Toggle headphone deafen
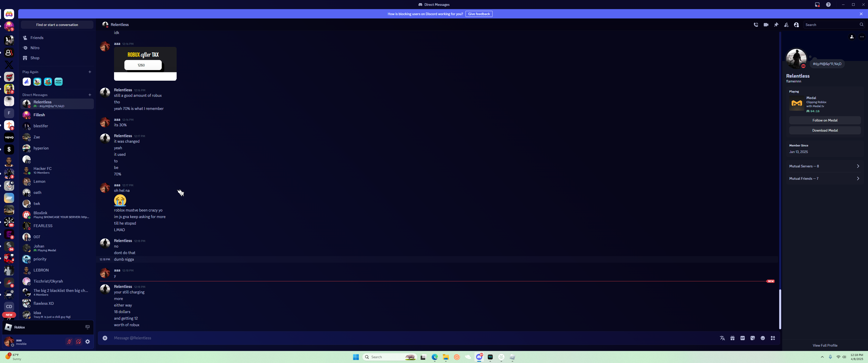 (x=78, y=342)
